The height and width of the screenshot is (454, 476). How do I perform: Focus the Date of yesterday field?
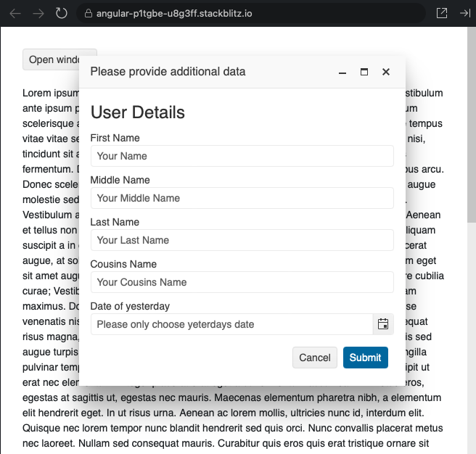tap(231, 324)
